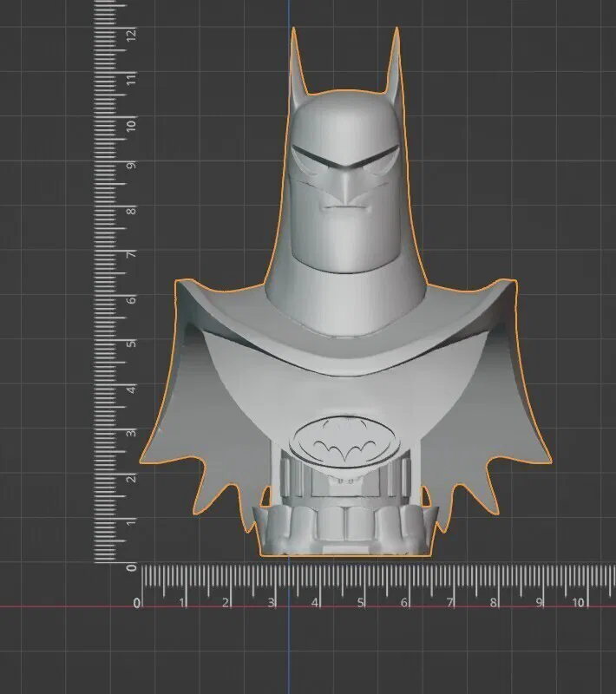
Task: Click the number 4 on the horizontal ruler
Action: click(315, 603)
